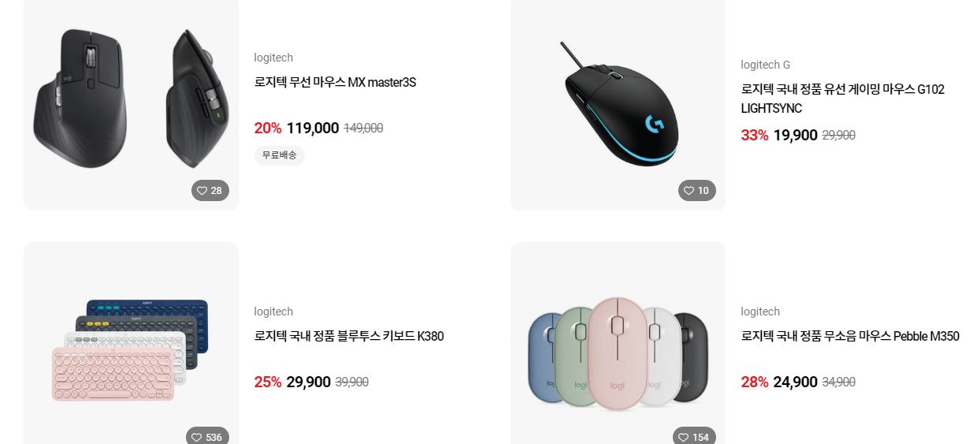View the Pebble M350 mice photo
Viewport: 980px width, 444px height.
point(618,344)
